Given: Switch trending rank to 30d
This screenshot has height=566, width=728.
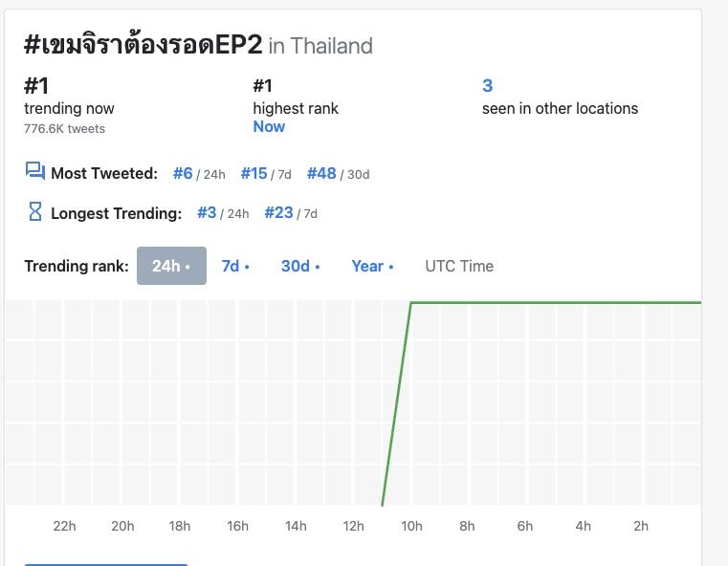Looking at the screenshot, I should tap(300, 267).
